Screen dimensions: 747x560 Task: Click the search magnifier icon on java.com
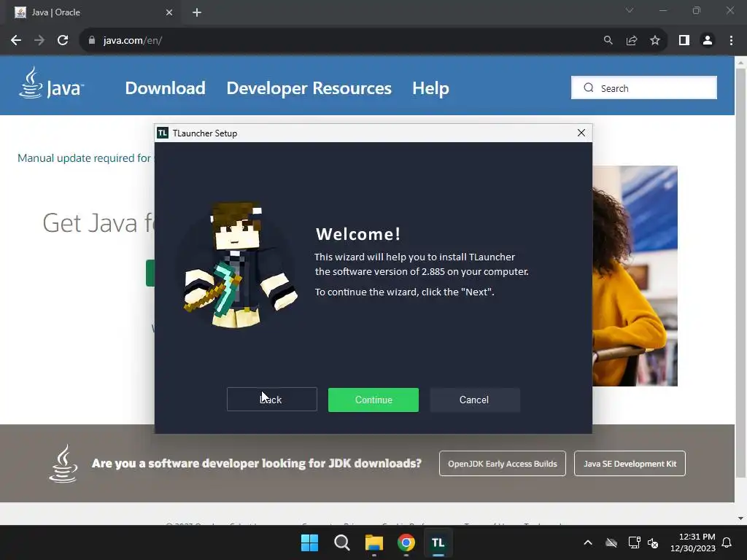589,87
